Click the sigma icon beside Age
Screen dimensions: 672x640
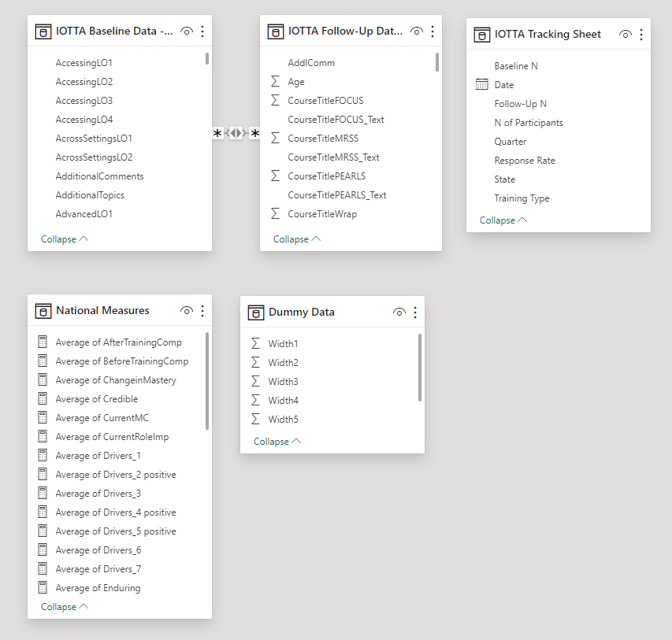[x=275, y=81]
